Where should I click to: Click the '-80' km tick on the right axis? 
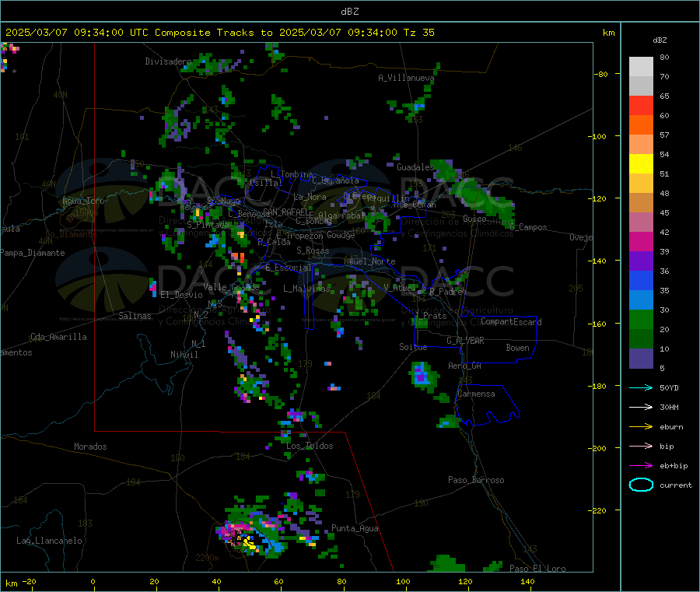click(x=601, y=74)
